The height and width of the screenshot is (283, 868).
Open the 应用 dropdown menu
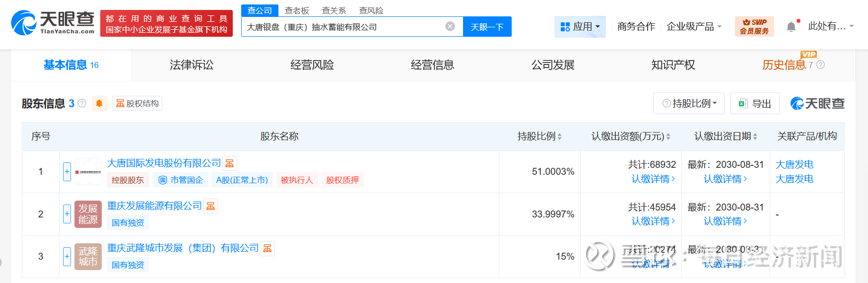pyautogui.click(x=580, y=26)
